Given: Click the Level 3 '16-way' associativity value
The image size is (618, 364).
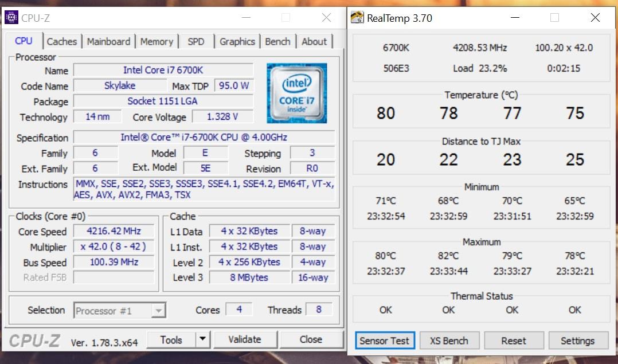Looking at the screenshot, I should coord(314,277).
